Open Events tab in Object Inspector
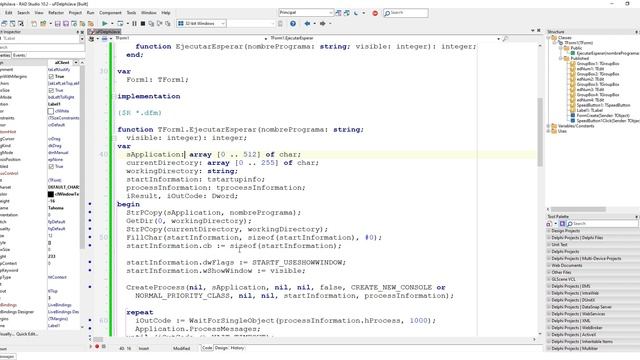 [19, 55]
